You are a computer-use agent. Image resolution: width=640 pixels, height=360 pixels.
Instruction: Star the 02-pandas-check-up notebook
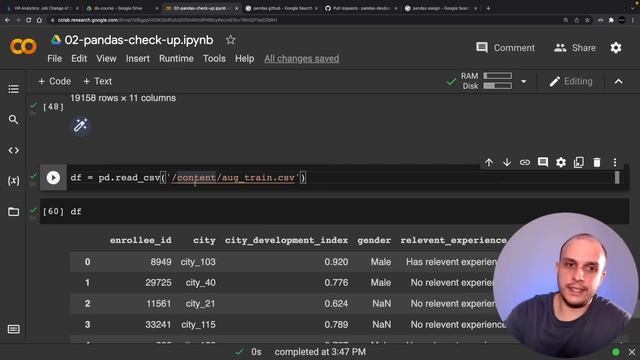coord(231,40)
